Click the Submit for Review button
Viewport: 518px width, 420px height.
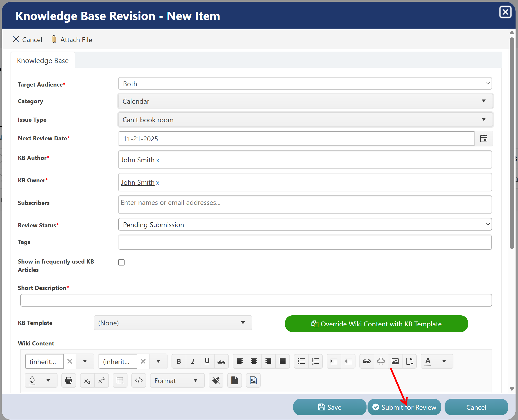coord(404,407)
